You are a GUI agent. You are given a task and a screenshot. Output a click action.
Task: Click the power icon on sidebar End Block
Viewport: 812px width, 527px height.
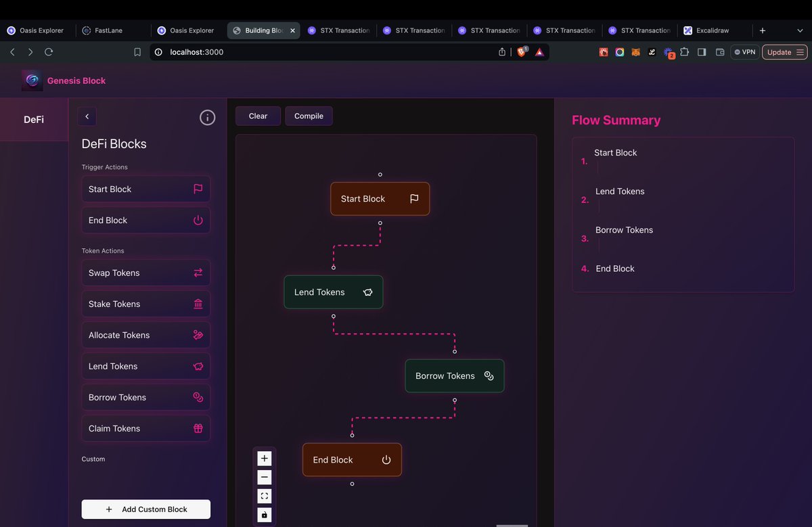(x=198, y=220)
